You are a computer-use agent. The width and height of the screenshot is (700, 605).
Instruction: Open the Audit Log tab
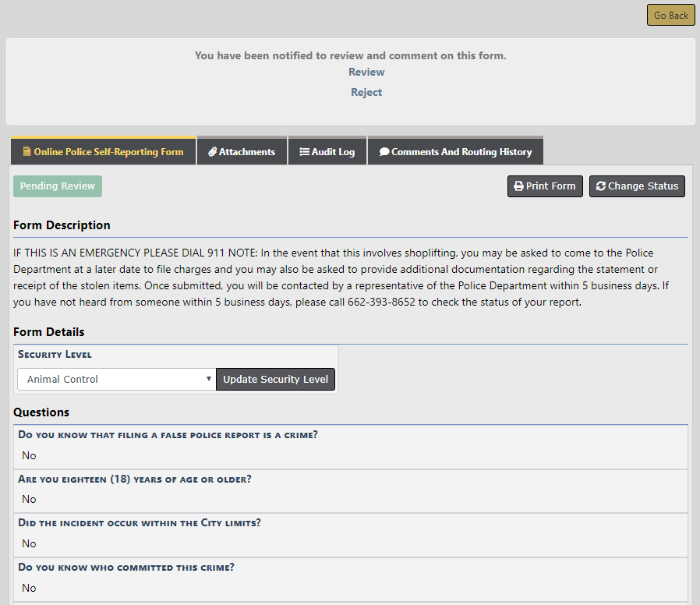coord(327,151)
